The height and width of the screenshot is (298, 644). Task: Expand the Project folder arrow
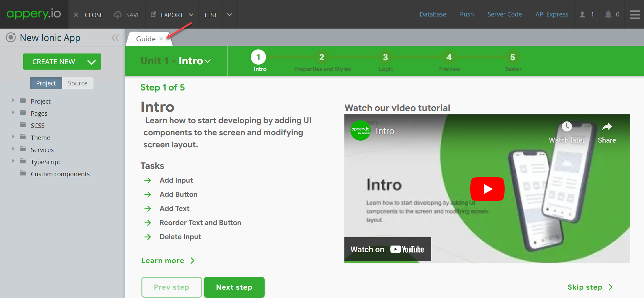pos(13,100)
